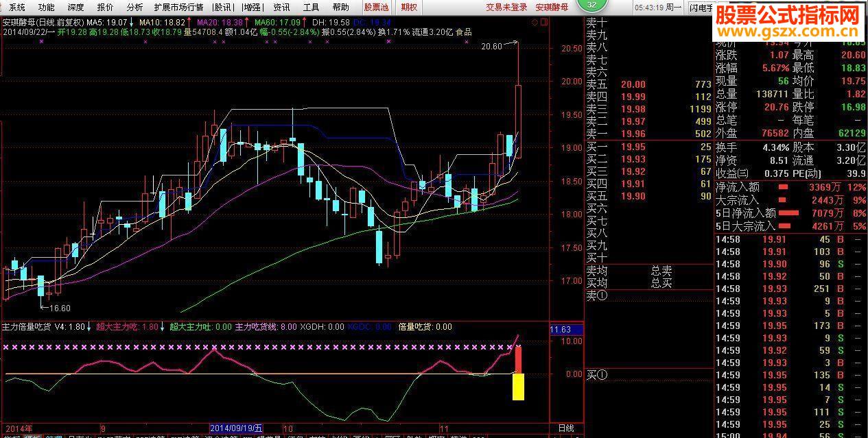Click the 11.63 value tag in the indicator pane
Viewport: 868px width, 438px height.
566,330
